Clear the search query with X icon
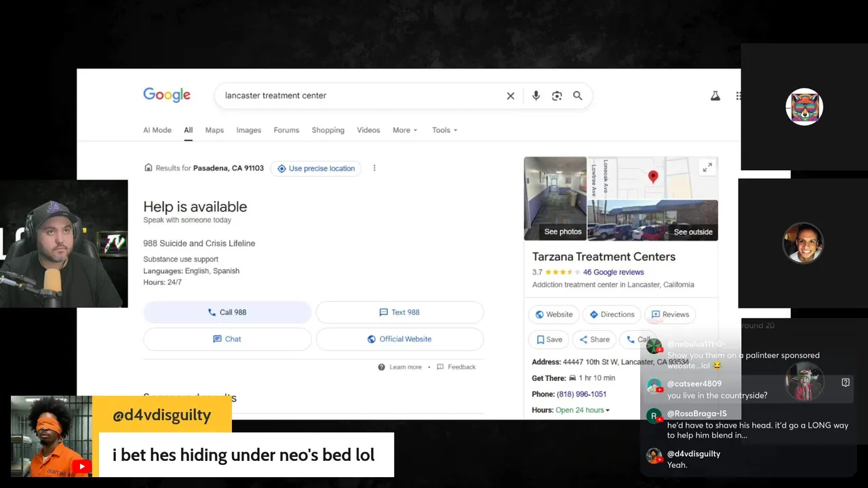 point(511,96)
